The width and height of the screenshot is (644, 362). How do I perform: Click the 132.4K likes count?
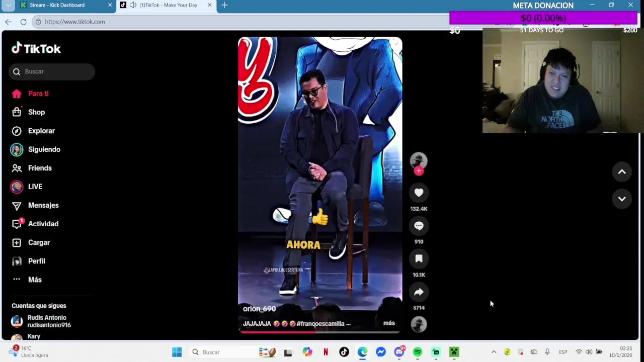tap(419, 209)
